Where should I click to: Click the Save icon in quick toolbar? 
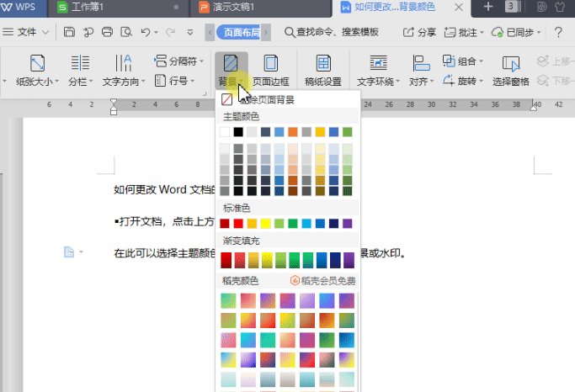(69, 32)
